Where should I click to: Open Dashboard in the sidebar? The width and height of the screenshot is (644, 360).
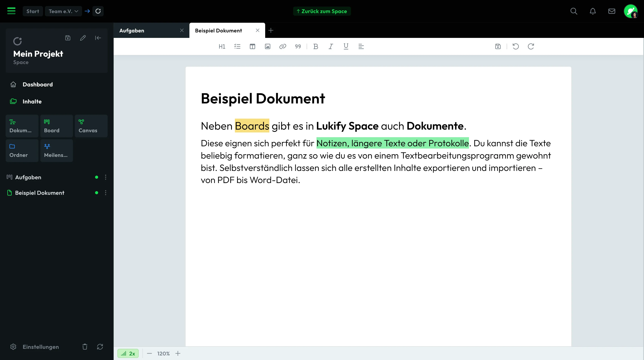point(38,85)
